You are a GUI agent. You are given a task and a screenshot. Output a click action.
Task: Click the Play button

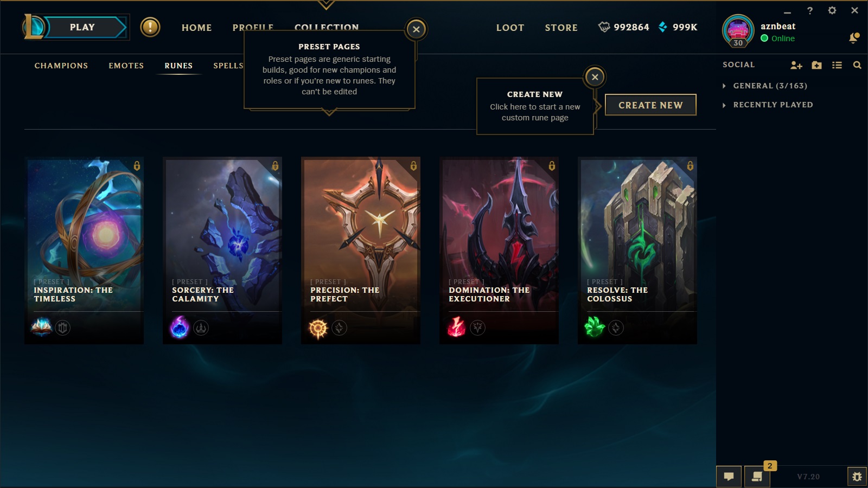coord(82,27)
